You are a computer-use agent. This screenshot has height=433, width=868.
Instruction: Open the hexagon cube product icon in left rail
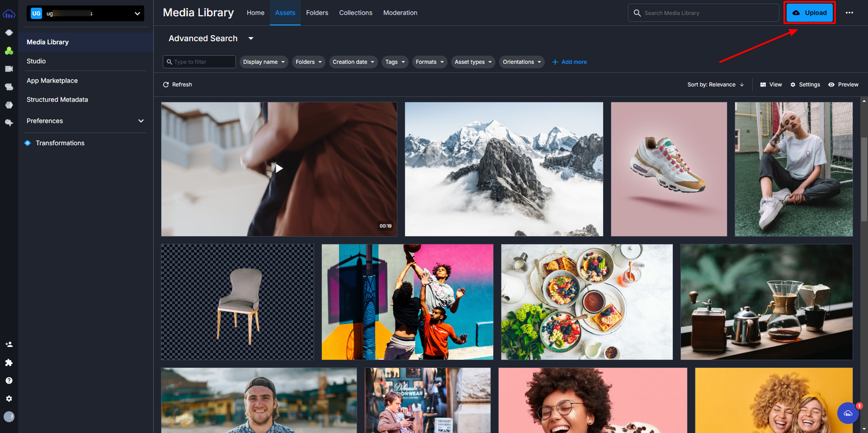coord(9,105)
